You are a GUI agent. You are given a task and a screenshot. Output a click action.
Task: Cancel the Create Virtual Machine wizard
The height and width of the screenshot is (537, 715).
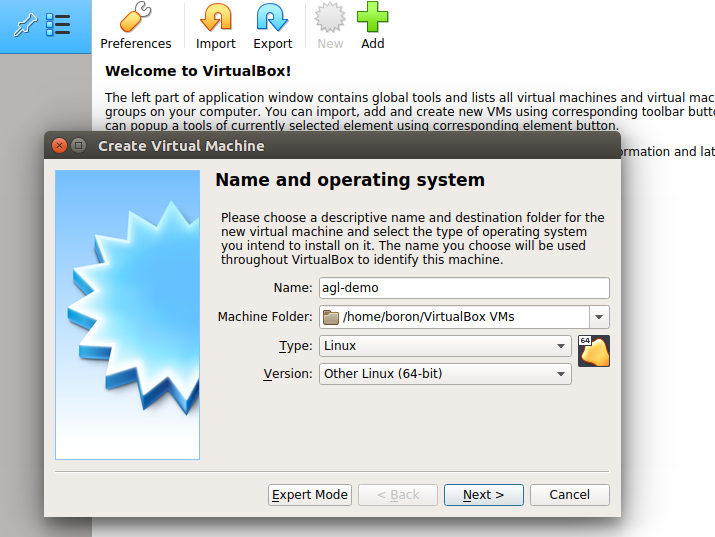coord(570,495)
